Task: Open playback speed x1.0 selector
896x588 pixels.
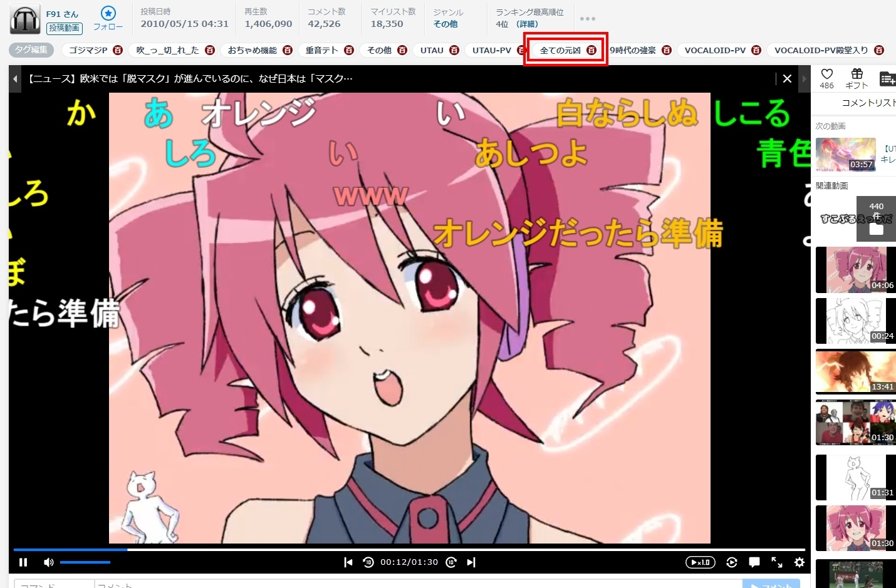Action: (x=701, y=562)
